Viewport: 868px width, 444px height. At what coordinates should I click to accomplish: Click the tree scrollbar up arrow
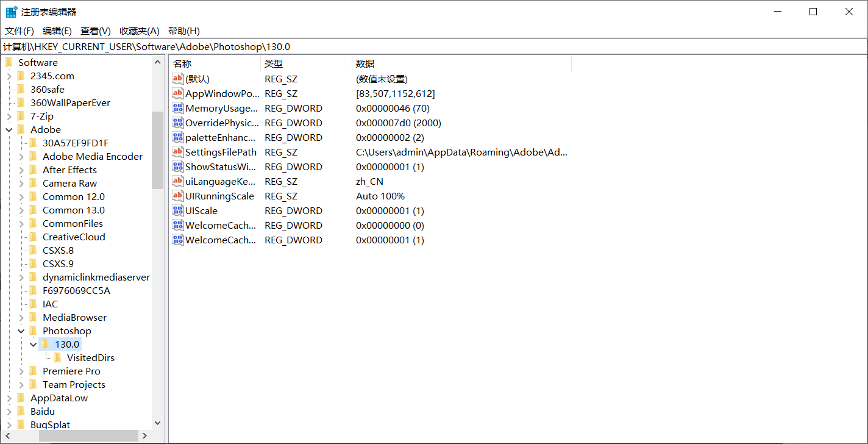coord(157,62)
